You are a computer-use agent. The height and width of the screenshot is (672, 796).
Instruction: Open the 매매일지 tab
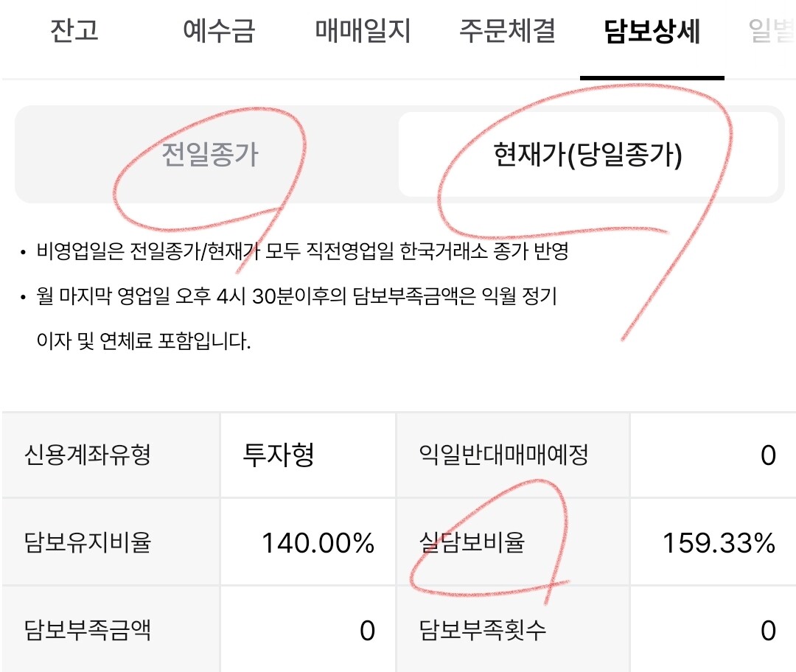tap(363, 30)
